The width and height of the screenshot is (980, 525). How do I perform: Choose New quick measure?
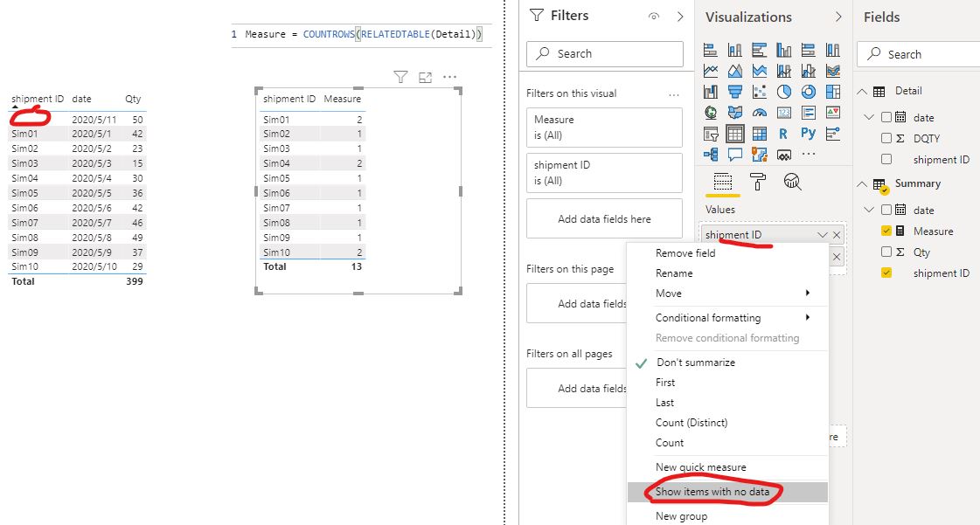pos(727,467)
